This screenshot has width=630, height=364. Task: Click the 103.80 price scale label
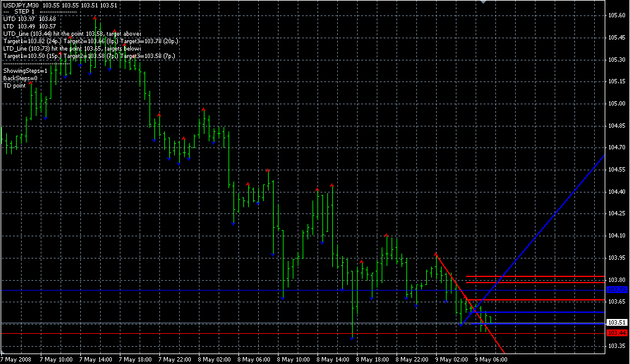tap(617, 279)
